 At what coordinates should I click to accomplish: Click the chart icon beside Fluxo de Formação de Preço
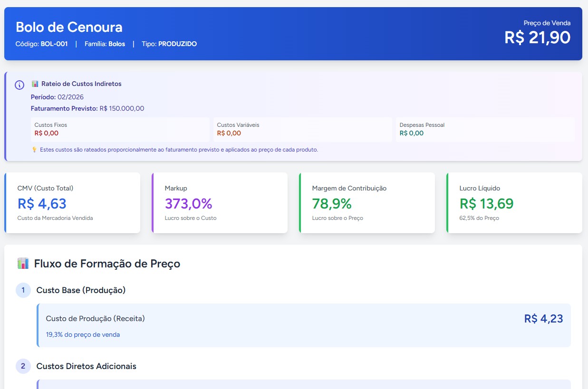point(23,264)
